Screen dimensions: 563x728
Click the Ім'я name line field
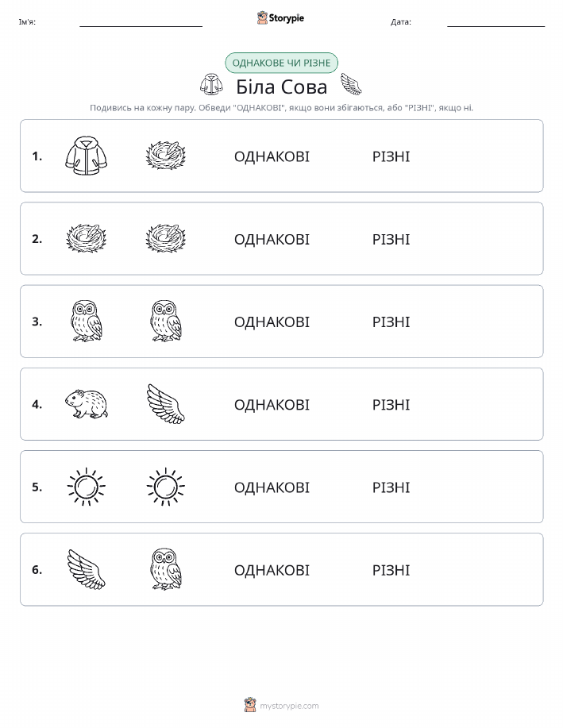click(x=141, y=22)
